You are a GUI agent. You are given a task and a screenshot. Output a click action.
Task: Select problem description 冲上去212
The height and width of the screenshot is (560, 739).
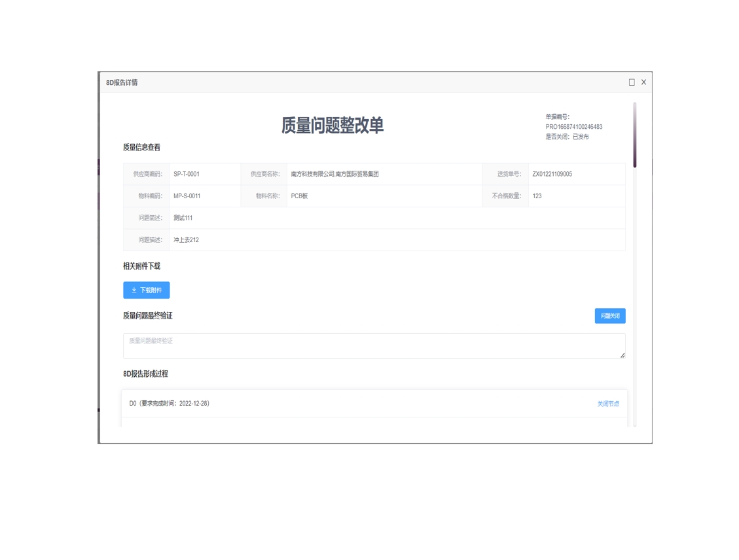point(186,239)
